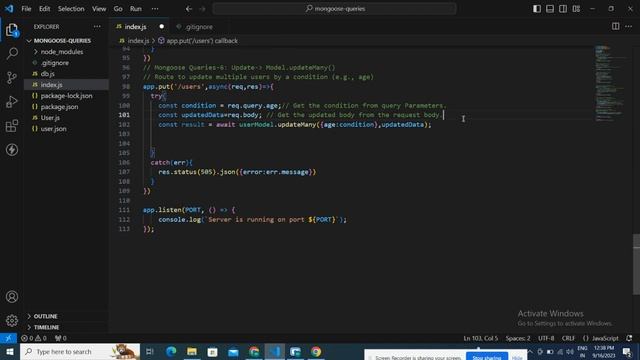640x360 pixels.
Task: Open File Explorer from taskbar
Action: coord(192,351)
